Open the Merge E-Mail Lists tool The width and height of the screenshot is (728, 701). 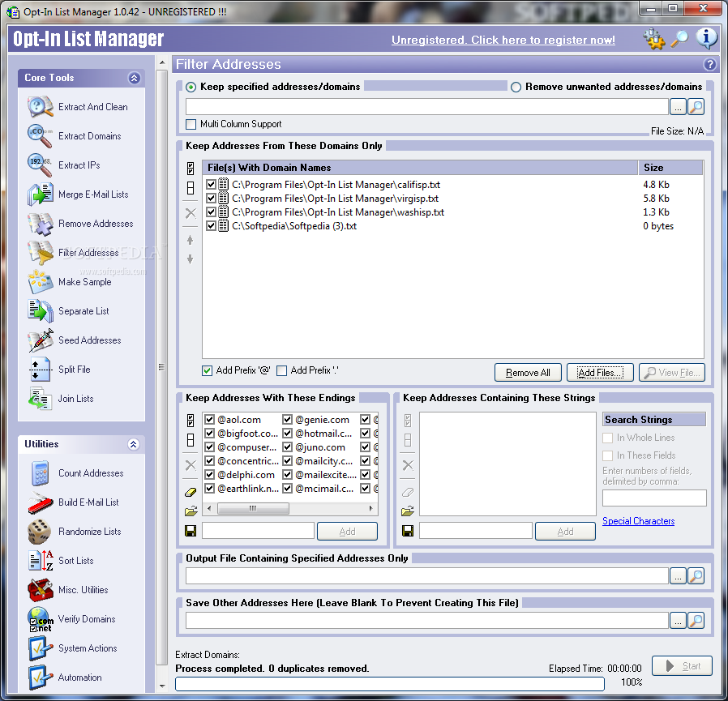pos(79,194)
